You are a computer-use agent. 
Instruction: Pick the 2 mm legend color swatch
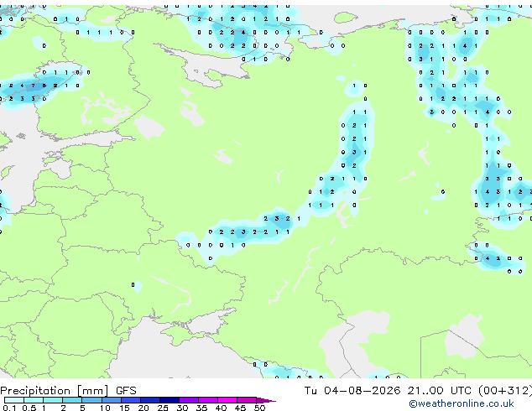(72, 400)
